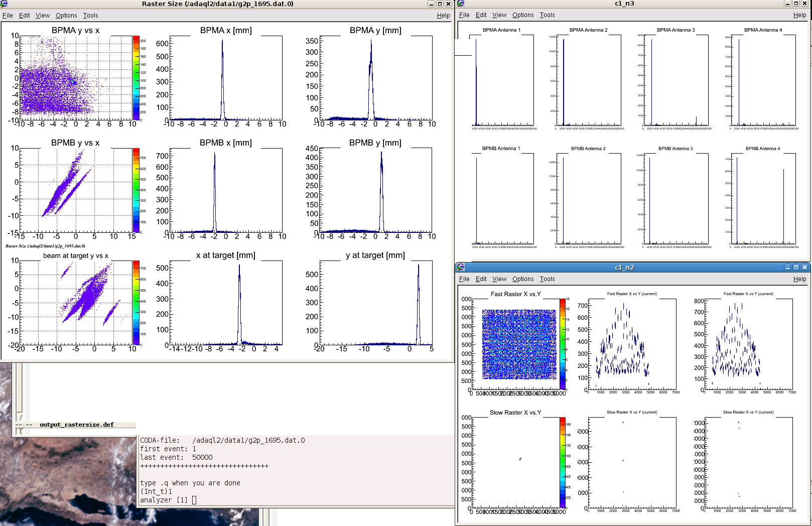Viewport: 812px width, 526px height.
Task: Open Options menu in c1_n2 window
Action: (523, 279)
